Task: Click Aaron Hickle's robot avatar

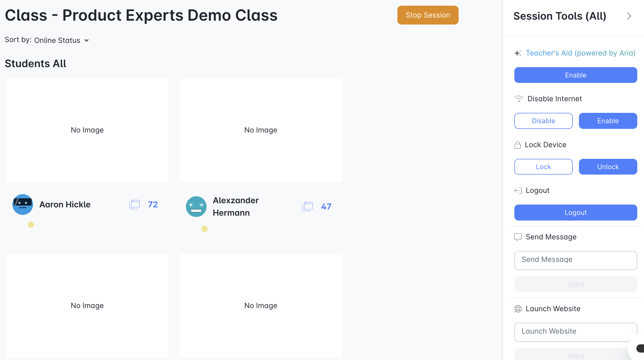Action: [x=23, y=204]
